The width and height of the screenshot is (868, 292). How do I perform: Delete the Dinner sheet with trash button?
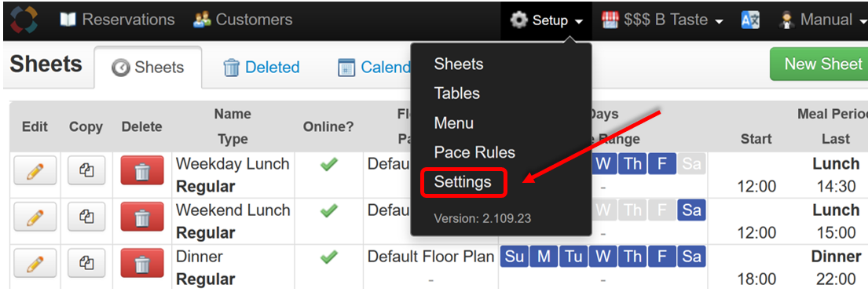(x=142, y=263)
